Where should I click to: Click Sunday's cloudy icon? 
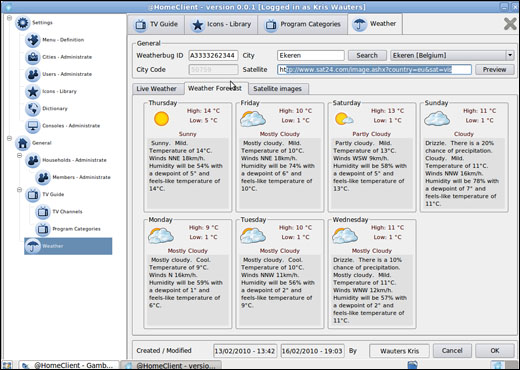click(437, 119)
